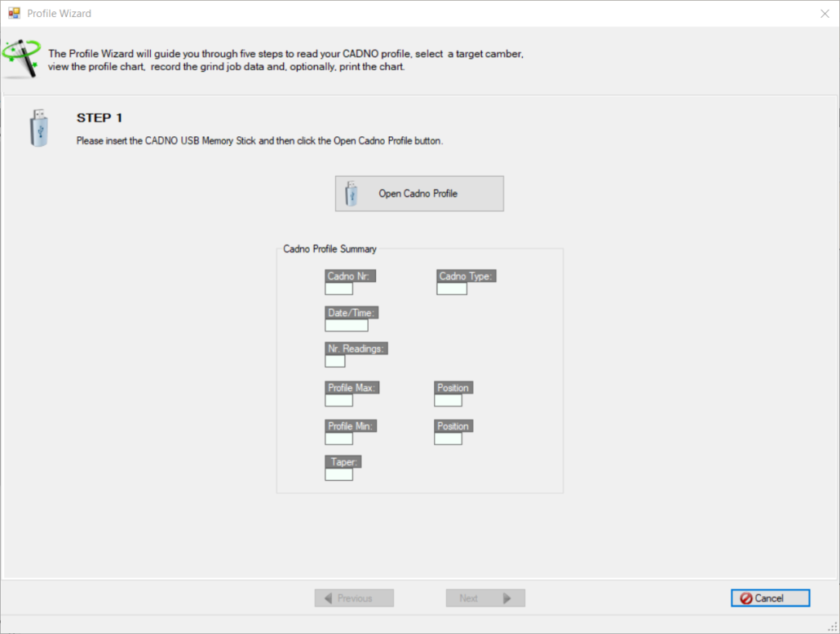The image size is (840, 634).
Task: Click the Nr. Readings: label
Action: (x=356, y=348)
